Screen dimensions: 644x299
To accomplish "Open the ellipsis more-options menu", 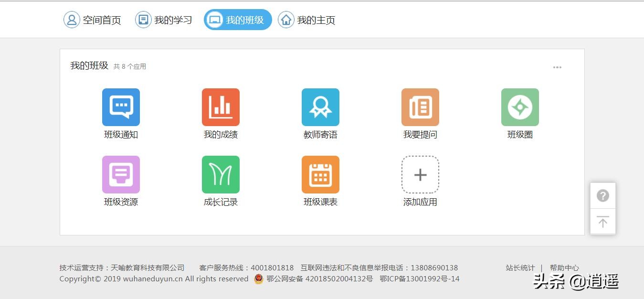I will (557, 67).
